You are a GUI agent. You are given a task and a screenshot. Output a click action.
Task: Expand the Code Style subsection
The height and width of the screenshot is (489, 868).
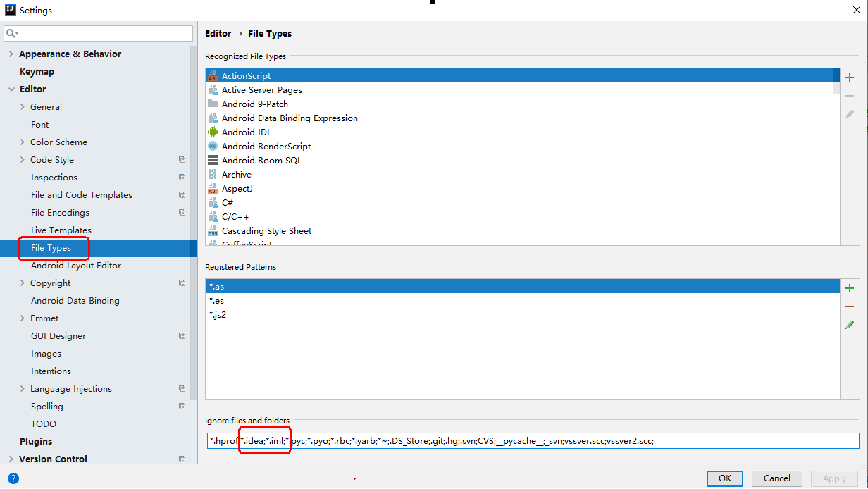23,160
